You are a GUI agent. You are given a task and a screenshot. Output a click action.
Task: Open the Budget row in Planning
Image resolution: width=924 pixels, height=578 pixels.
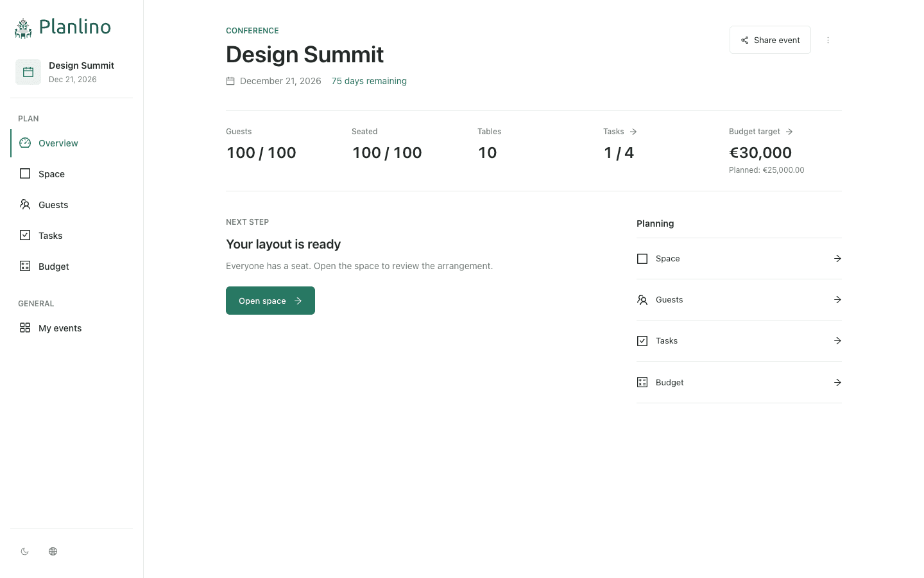739,382
